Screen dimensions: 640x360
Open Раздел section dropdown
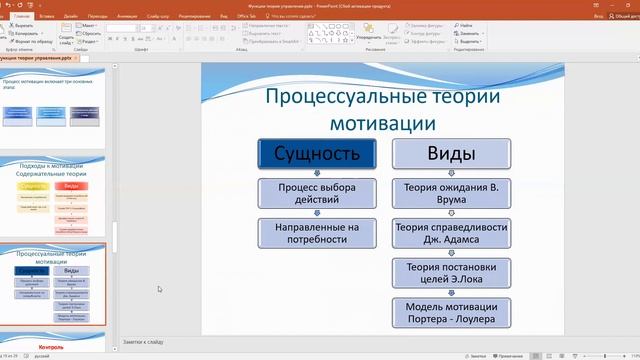click(88, 41)
